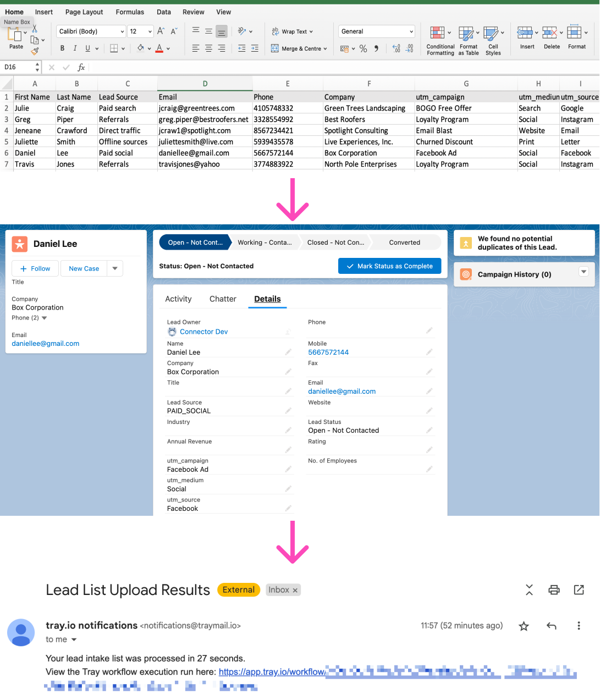Open Cell Styles

[493, 41]
